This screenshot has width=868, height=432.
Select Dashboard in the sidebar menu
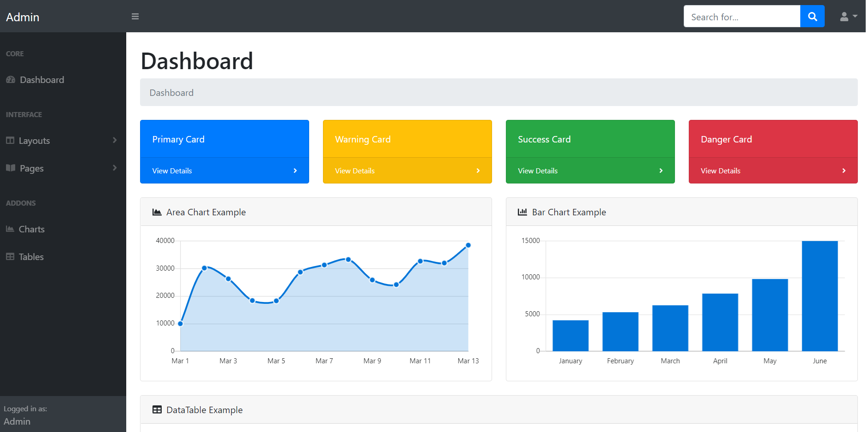(41, 79)
